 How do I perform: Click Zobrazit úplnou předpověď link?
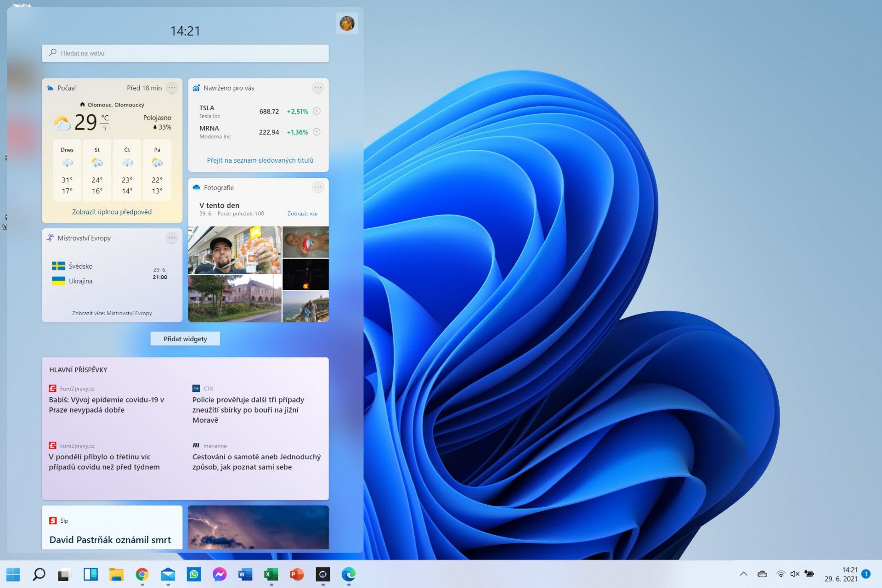click(112, 212)
